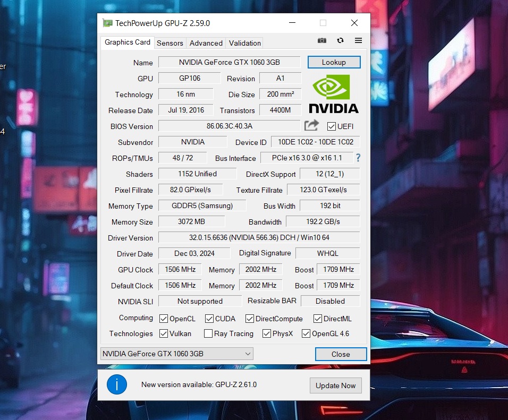Click the Shaders field 1152 Unified
508x420 pixels.
(x=197, y=174)
